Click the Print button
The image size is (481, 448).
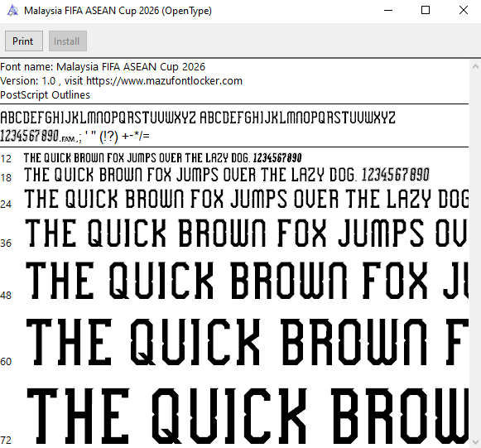click(24, 41)
